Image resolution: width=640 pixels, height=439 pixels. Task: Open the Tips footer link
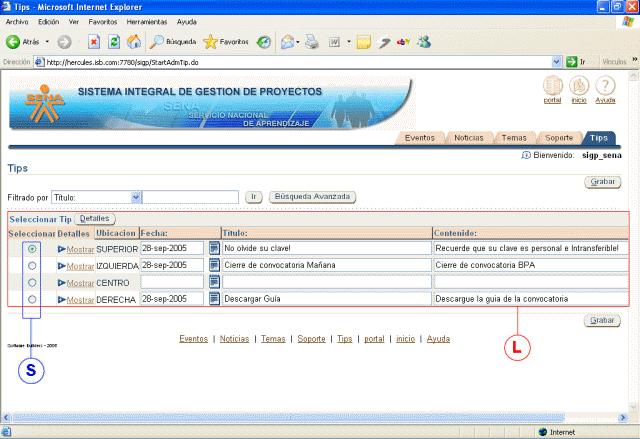(x=344, y=339)
